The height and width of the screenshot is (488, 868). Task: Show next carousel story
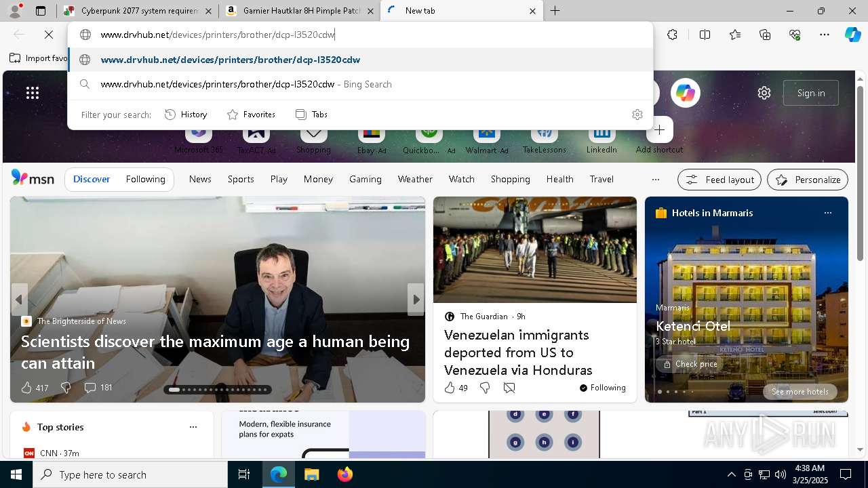click(x=416, y=300)
